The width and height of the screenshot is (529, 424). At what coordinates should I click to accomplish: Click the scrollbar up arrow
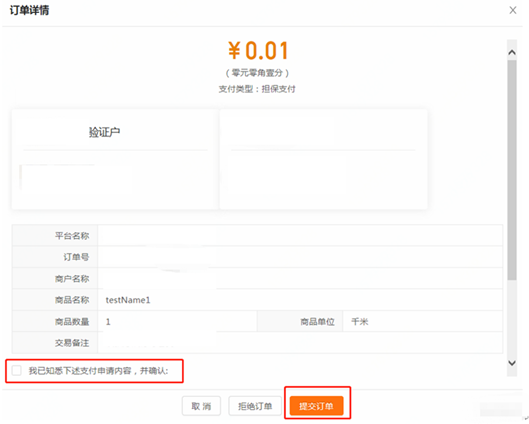coord(512,52)
